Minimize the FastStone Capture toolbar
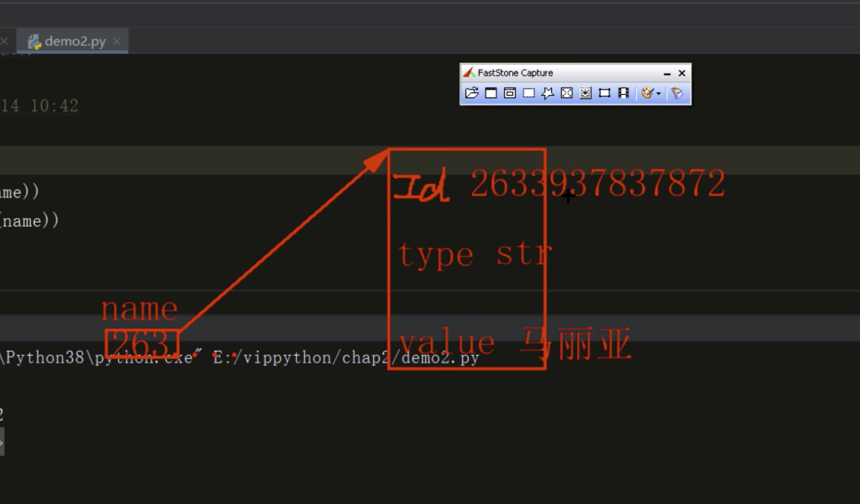The width and height of the screenshot is (860, 504). [x=667, y=74]
